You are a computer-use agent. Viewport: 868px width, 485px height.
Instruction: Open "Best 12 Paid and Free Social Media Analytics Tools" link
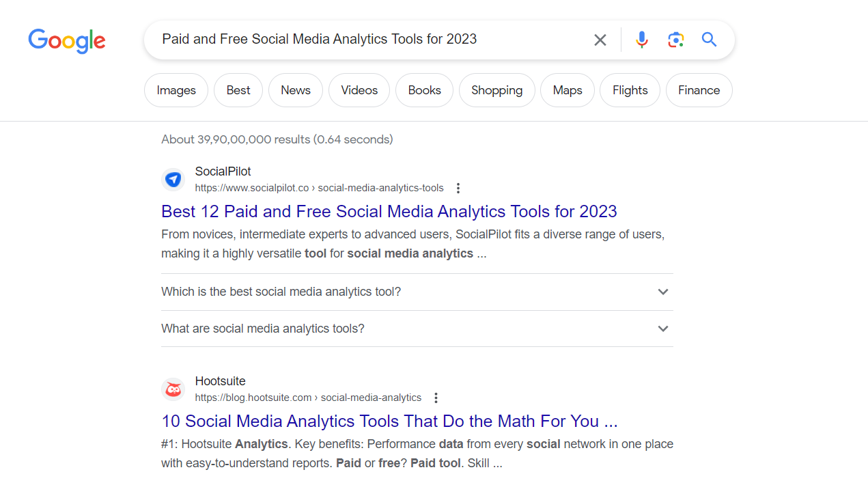pyautogui.click(x=389, y=211)
